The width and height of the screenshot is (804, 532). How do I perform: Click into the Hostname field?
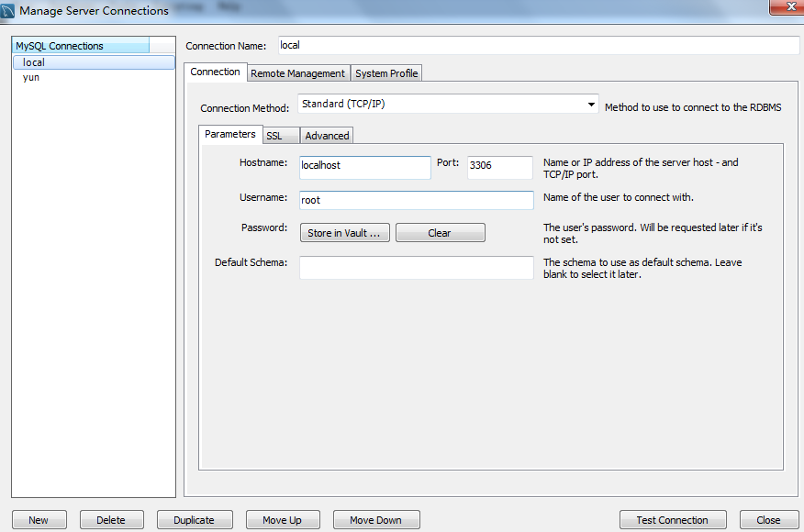point(365,167)
